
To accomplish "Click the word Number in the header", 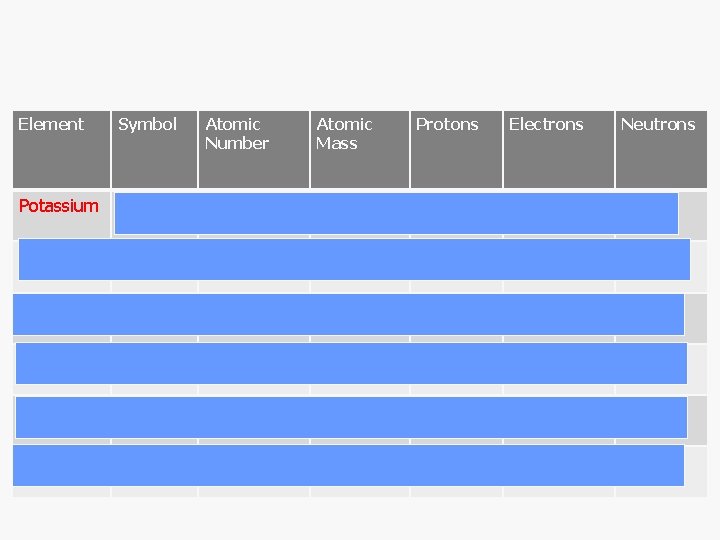I will click(x=237, y=144).
